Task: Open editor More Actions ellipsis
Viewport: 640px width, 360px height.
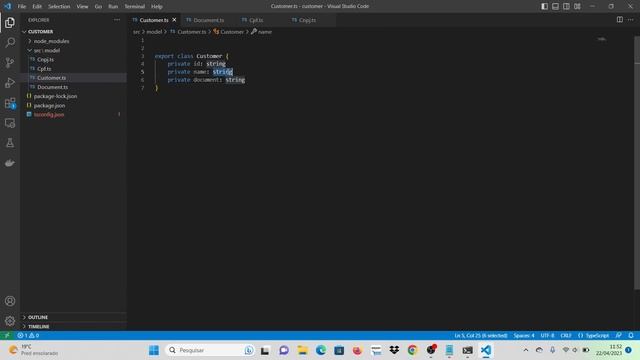Action: pyautogui.click(x=631, y=20)
